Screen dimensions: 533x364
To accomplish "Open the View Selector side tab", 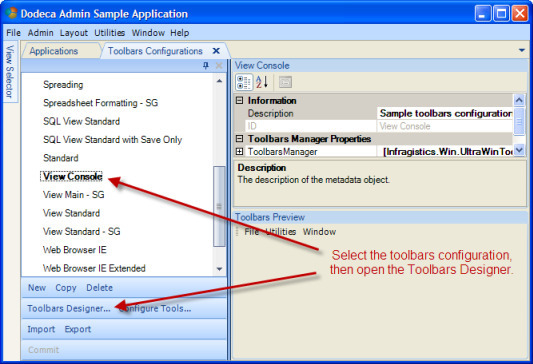I will pyautogui.click(x=10, y=72).
